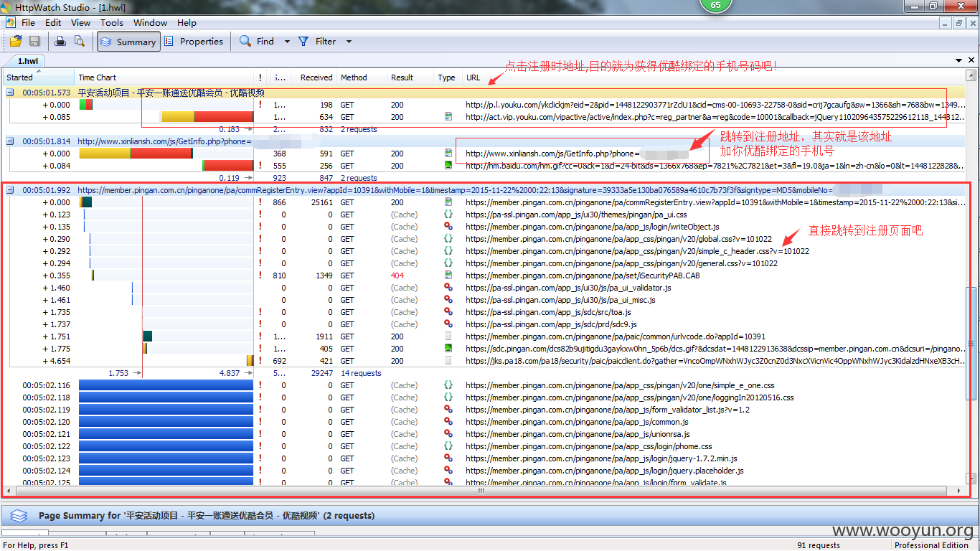Sort by the Method column header

[362, 77]
